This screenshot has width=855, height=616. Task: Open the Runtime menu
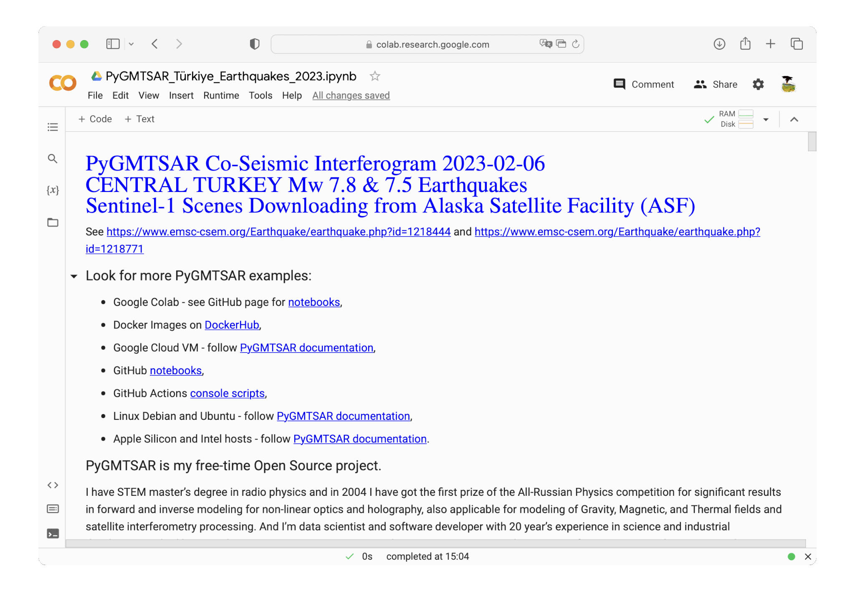(221, 96)
